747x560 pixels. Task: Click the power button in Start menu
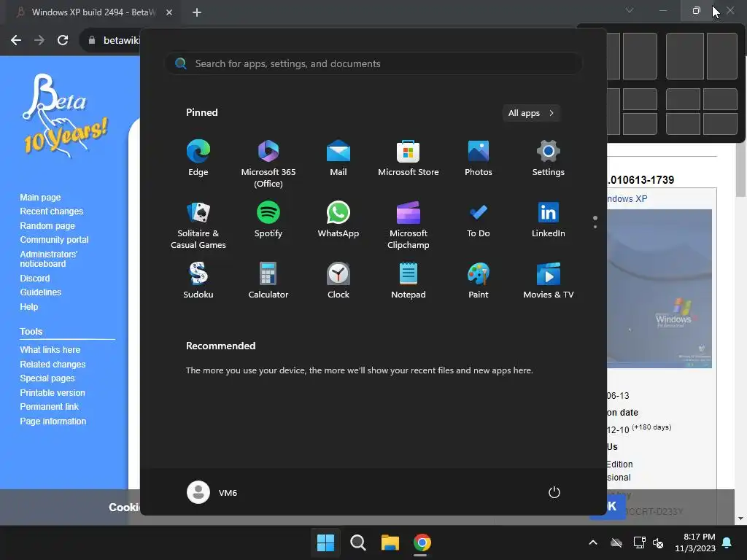[554, 492]
